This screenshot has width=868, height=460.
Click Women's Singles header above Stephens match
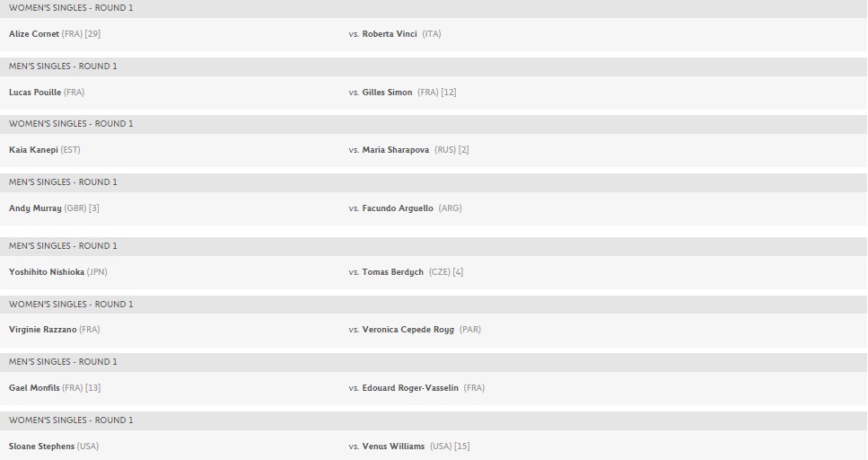click(71, 420)
